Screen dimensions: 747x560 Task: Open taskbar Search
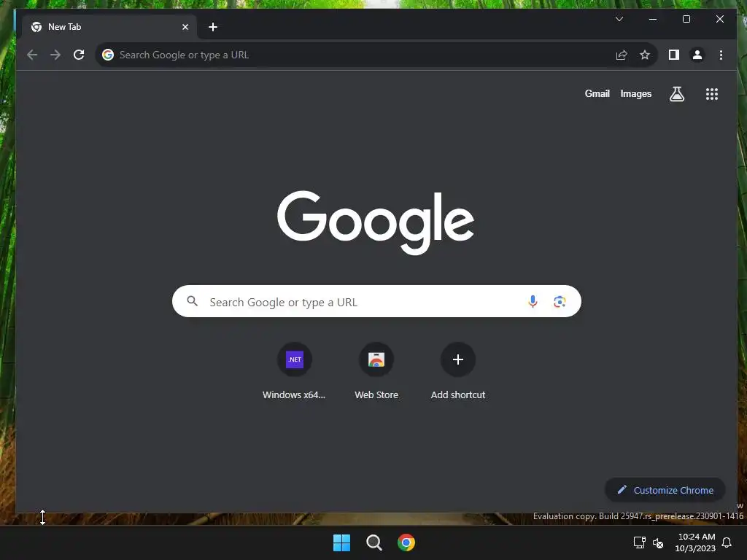point(374,542)
